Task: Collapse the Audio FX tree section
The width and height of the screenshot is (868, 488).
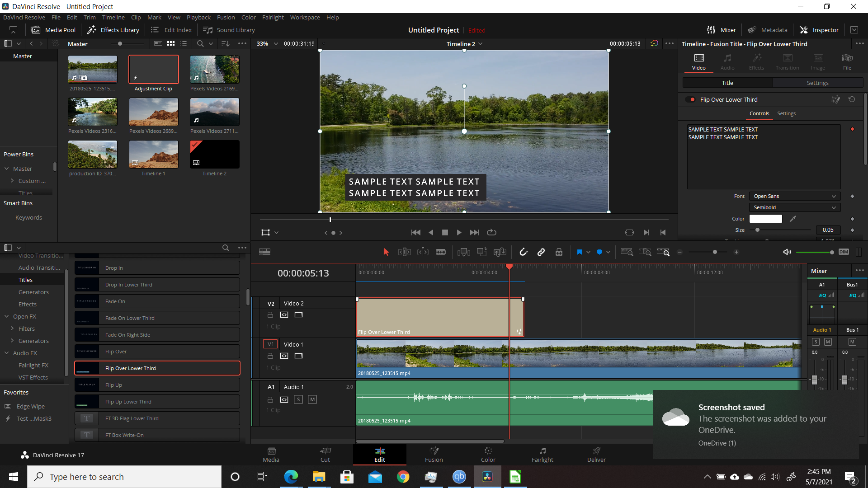Action: [7, 353]
